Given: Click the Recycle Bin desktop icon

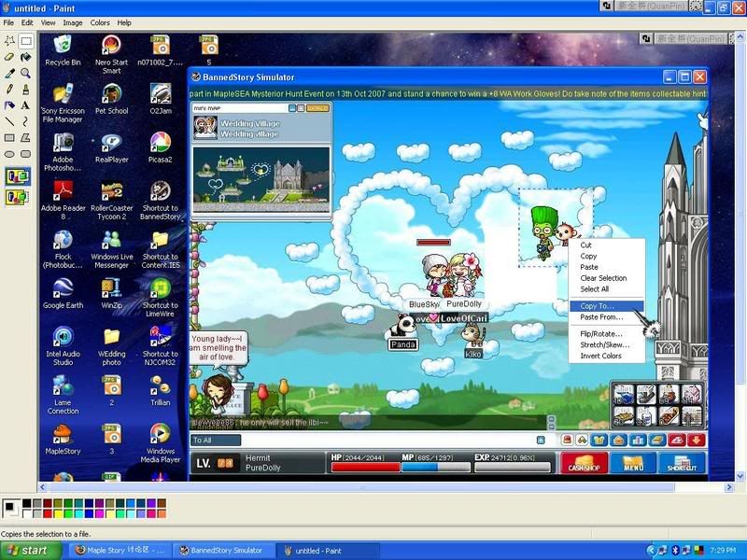Looking at the screenshot, I should coord(63,50).
